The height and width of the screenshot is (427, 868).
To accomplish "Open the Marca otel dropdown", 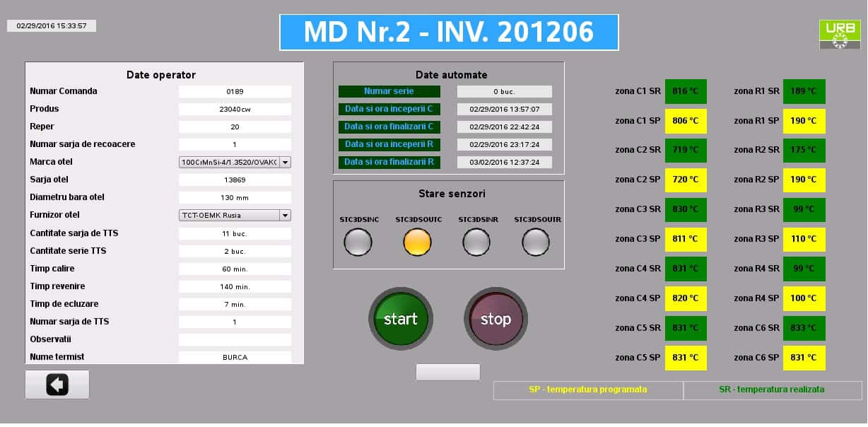I will (285, 162).
